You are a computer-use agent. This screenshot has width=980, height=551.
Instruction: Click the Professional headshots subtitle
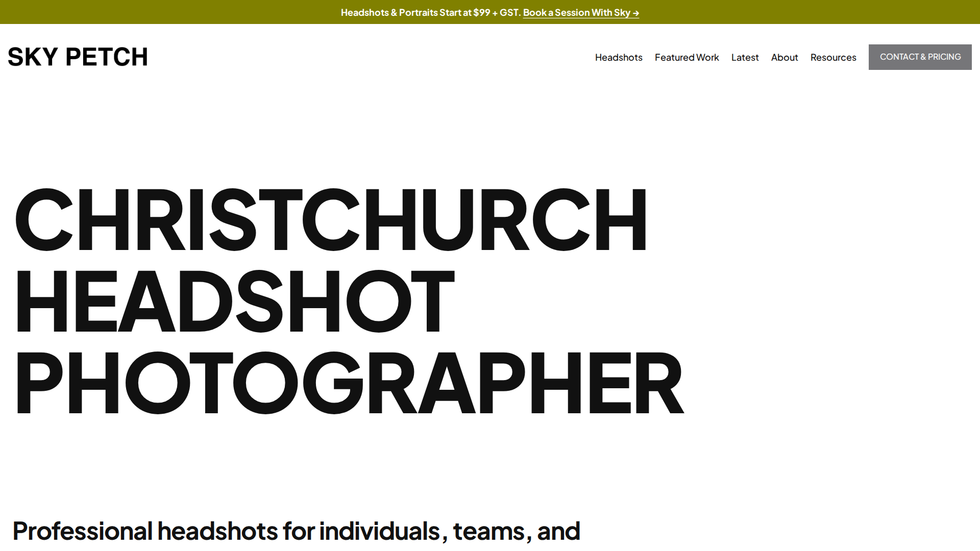click(x=296, y=530)
